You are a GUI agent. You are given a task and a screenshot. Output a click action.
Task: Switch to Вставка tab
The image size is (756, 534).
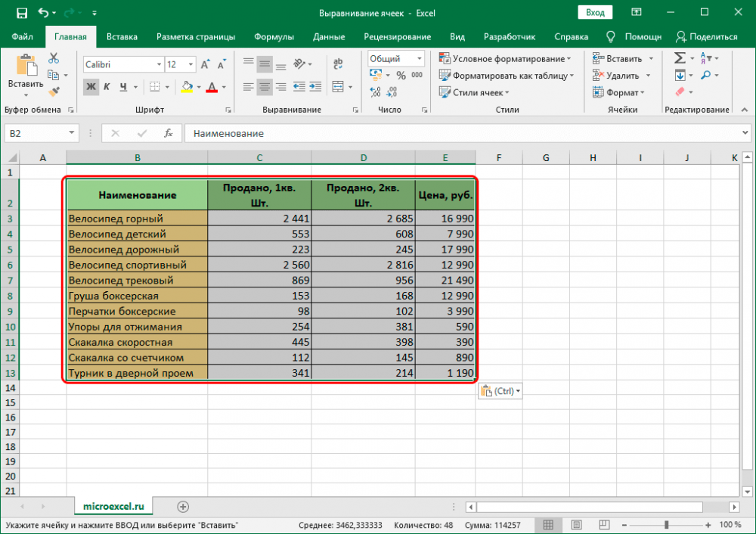(x=122, y=36)
